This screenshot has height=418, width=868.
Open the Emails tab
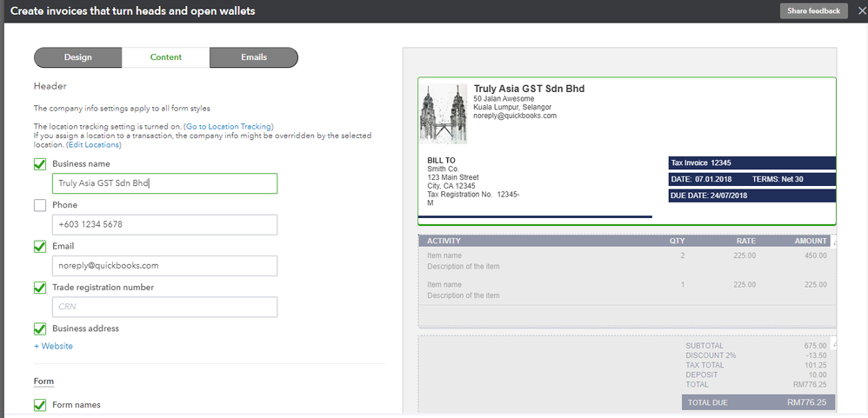pos(254,57)
